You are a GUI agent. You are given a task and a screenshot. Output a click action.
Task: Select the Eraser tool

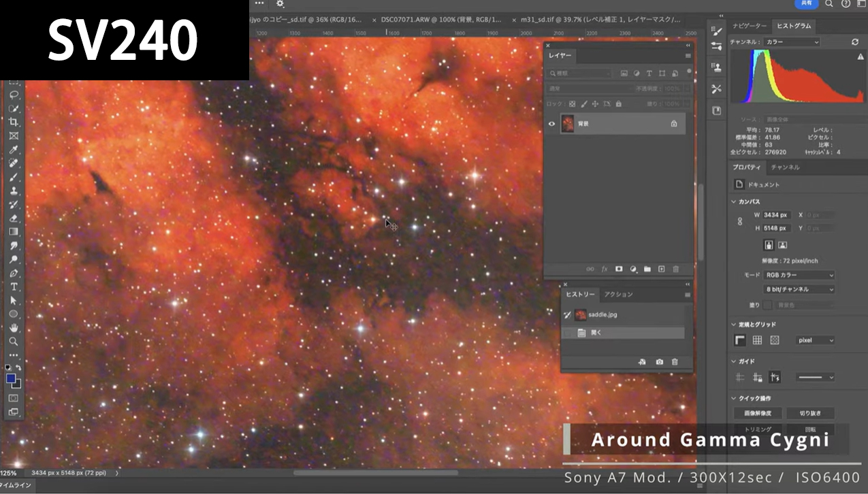click(13, 218)
